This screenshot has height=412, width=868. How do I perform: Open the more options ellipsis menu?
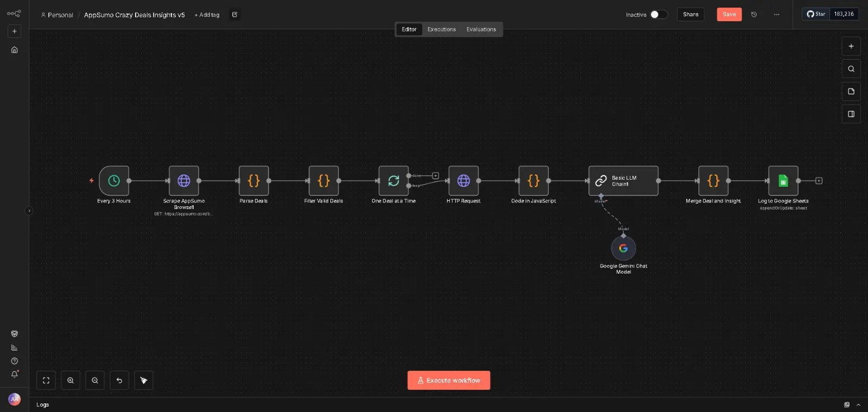pyautogui.click(x=777, y=15)
